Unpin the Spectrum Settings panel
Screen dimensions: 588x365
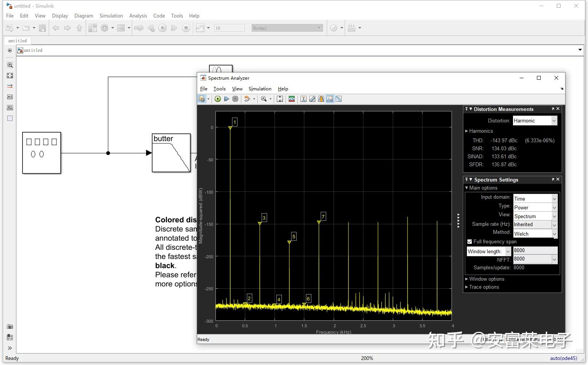pos(467,179)
